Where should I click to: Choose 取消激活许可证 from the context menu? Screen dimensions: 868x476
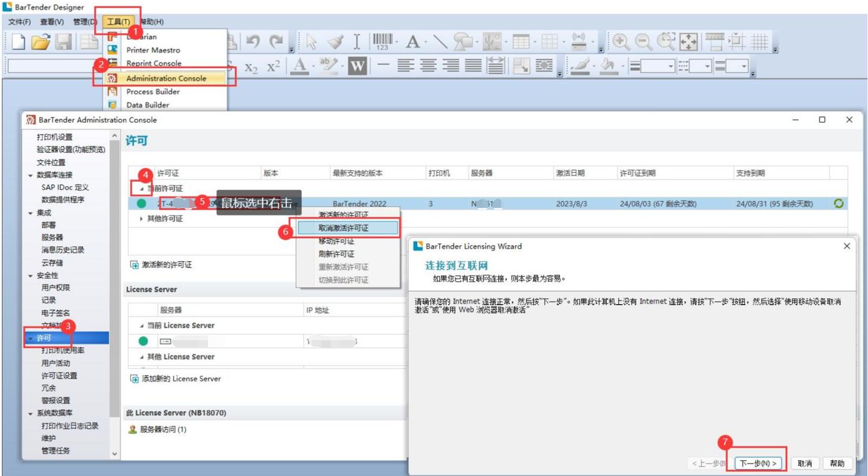tap(344, 228)
